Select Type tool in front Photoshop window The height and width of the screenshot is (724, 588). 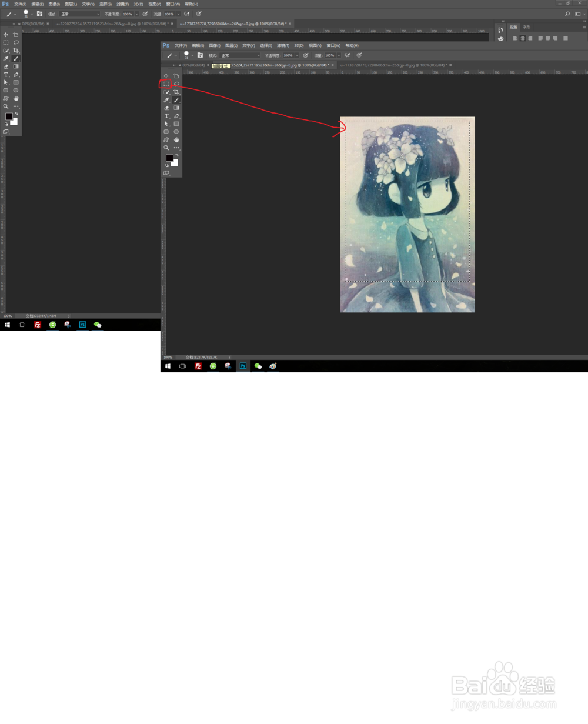coord(166,116)
